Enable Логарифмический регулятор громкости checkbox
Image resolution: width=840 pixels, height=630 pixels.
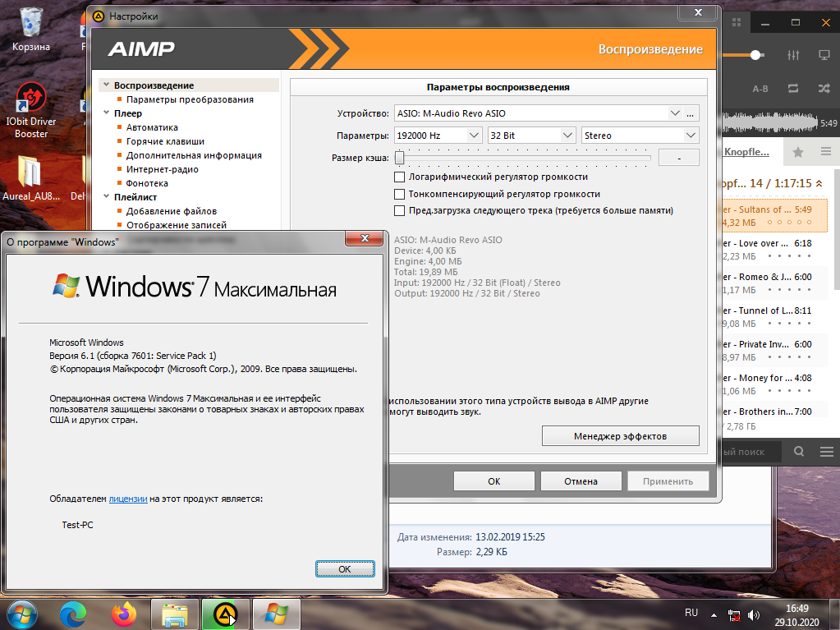tap(399, 177)
